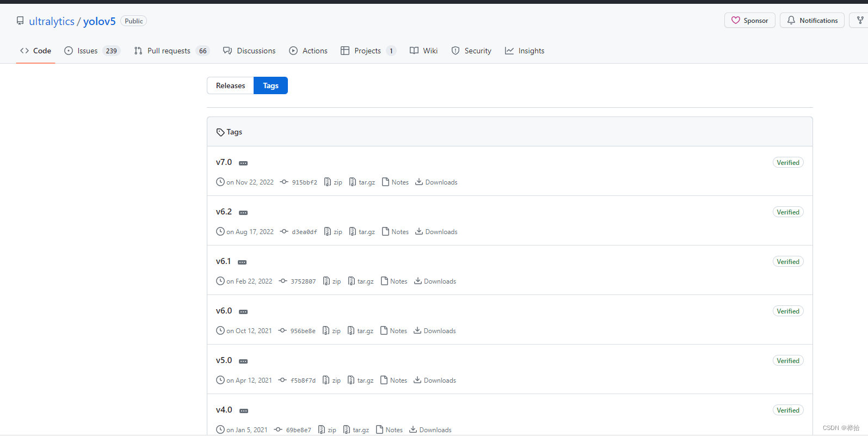The width and height of the screenshot is (868, 436).
Task: Open commit d3ea0df
Action: (299, 232)
